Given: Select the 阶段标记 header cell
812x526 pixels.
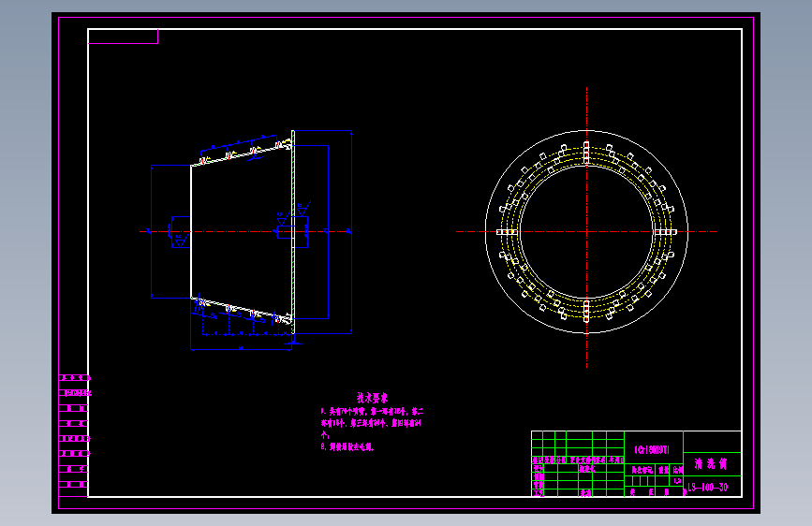Looking at the screenshot, I should tap(642, 470).
